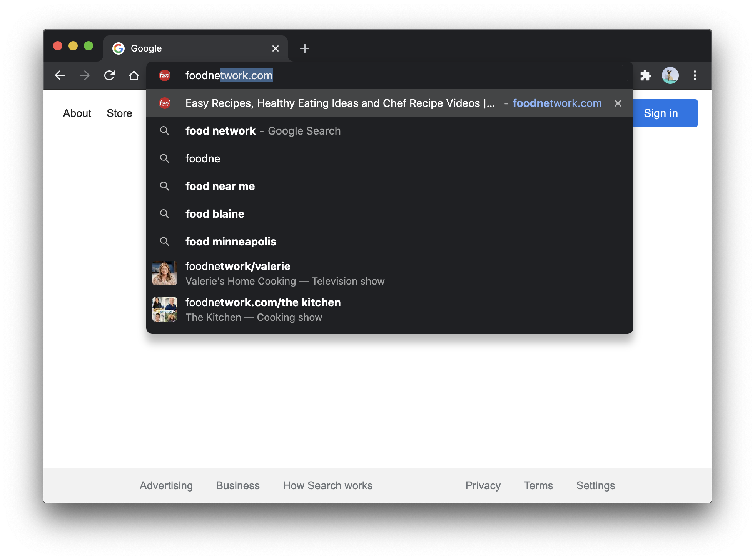
Task: Click the Sign in button
Action: click(x=665, y=113)
